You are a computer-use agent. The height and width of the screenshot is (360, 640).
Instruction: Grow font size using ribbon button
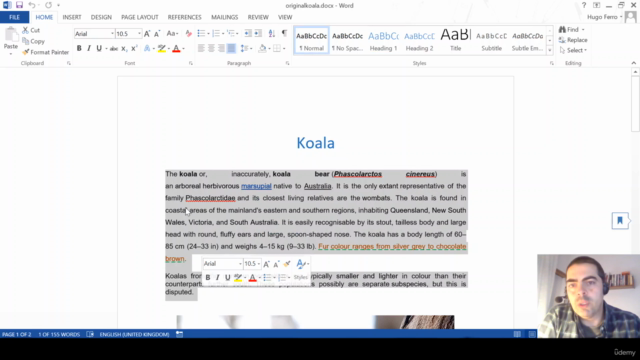click(x=147, y=34)
